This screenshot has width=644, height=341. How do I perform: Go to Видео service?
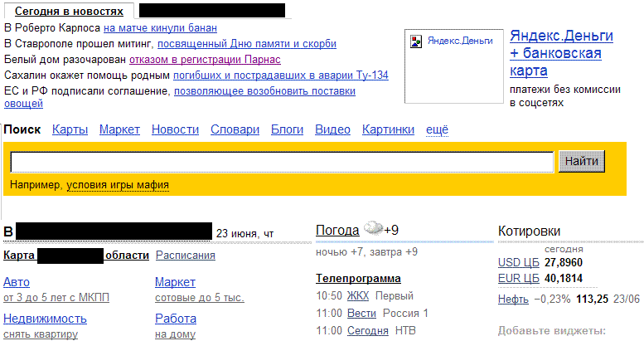332,129
